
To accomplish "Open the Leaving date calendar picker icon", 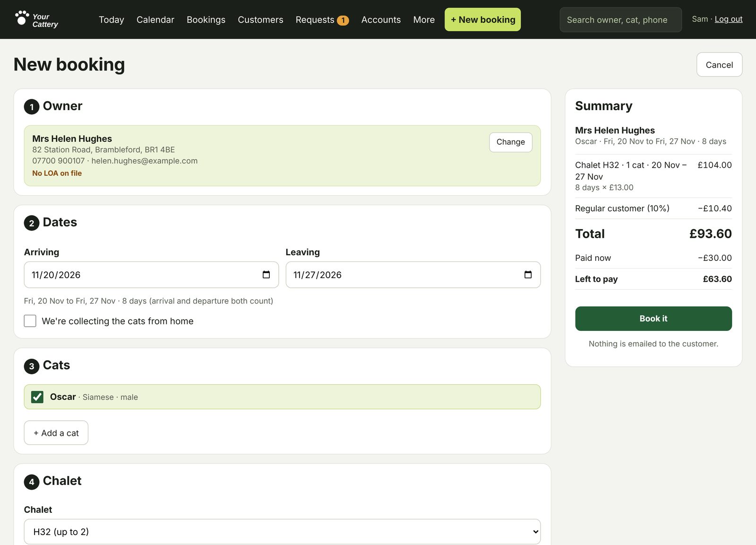I will pos(528,275).
